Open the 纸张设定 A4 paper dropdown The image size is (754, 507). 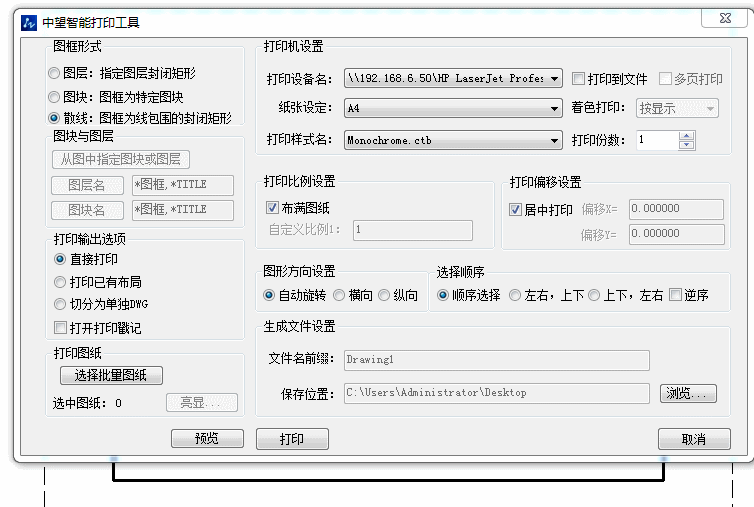453,108
